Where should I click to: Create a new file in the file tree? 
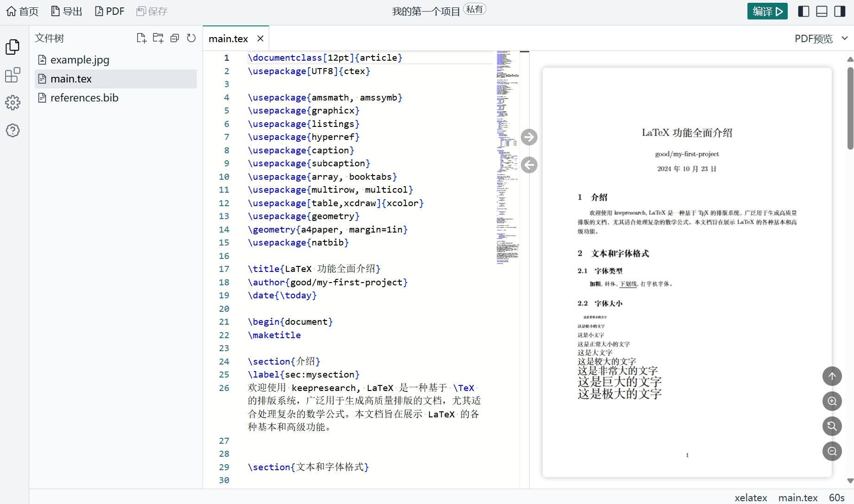point(142,38)
